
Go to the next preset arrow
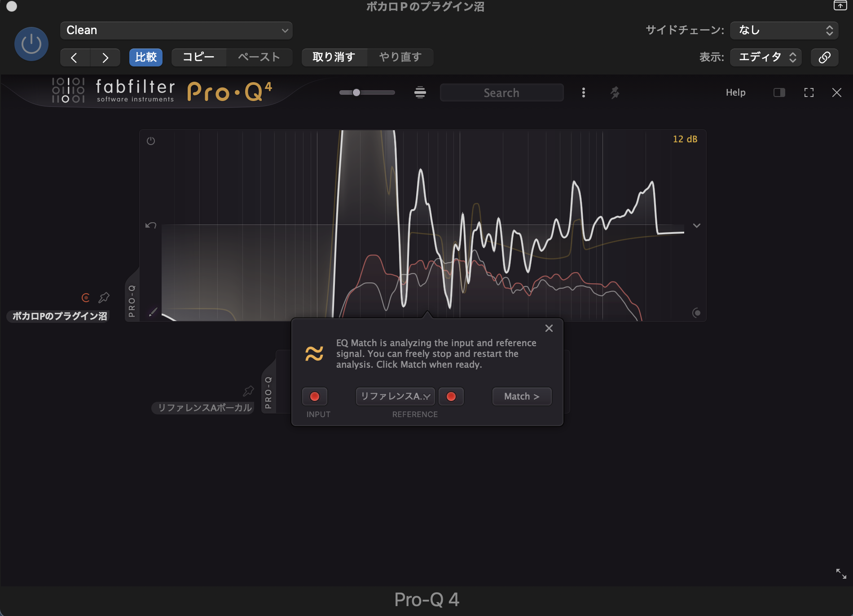pos(105,57)
